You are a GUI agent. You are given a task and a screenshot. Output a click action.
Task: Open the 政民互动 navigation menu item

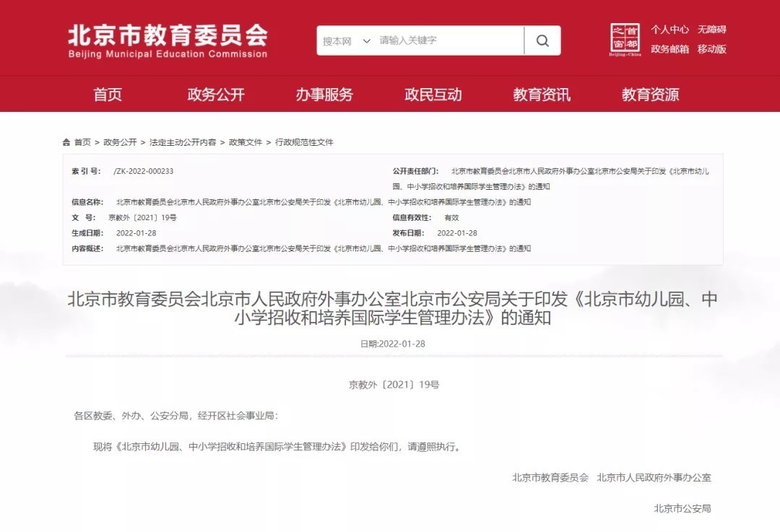[x=433, y=95]
